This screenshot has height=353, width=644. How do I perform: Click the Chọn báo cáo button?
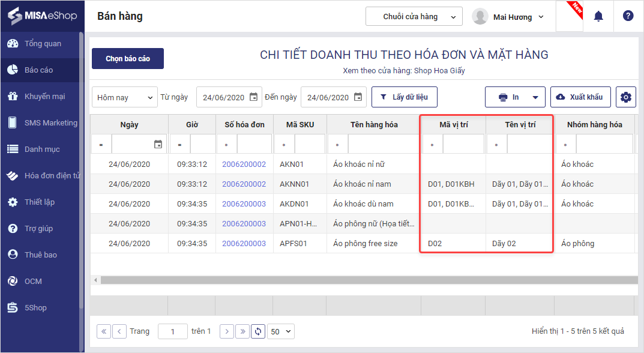pos(128,59)
